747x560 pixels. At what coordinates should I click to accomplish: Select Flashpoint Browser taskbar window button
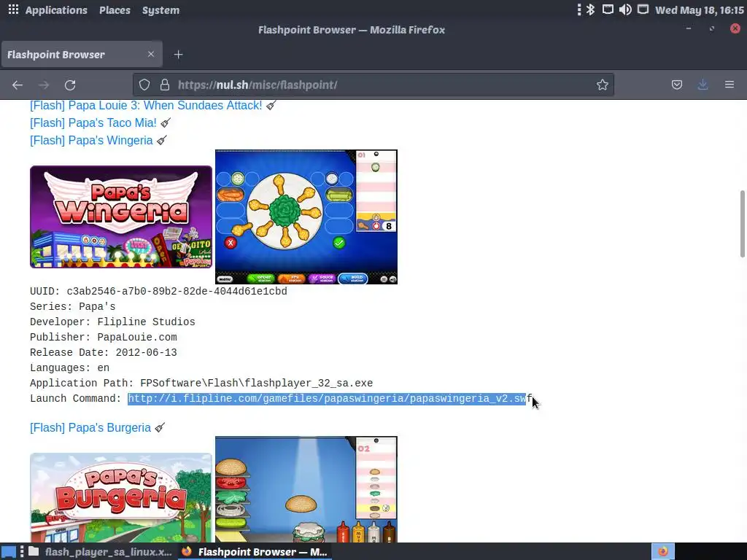pyautogui.click(x=255, y=552)
